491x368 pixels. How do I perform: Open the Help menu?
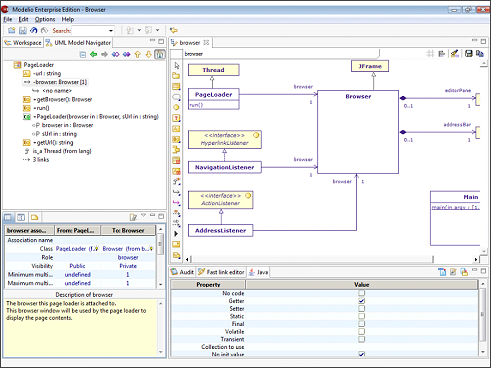68,19
